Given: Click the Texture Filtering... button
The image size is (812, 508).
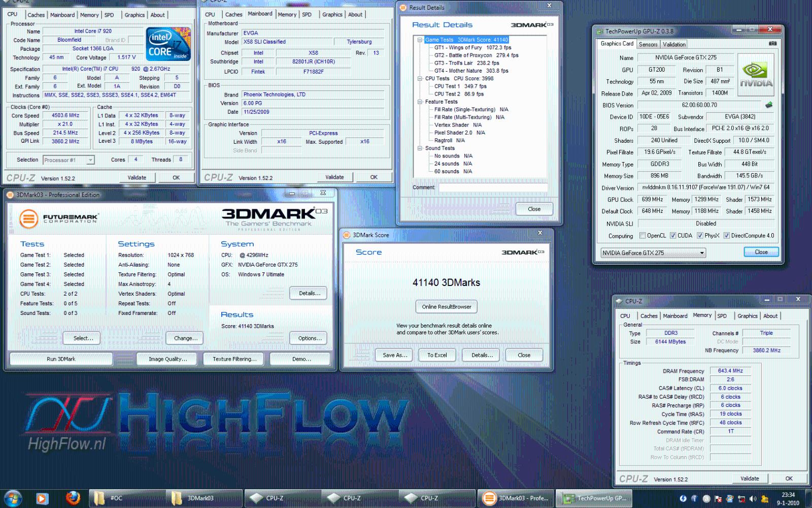Looking at the screenshot, I should coord(234,359).
